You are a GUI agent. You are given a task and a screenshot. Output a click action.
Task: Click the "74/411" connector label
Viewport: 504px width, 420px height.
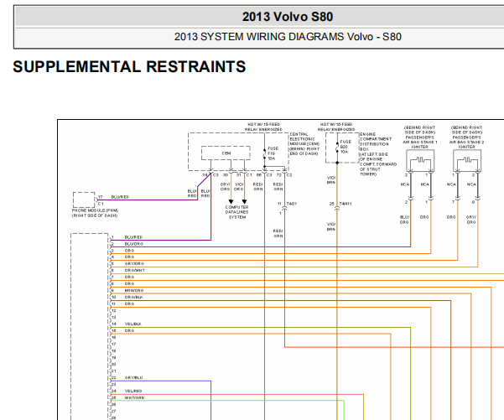346,204
